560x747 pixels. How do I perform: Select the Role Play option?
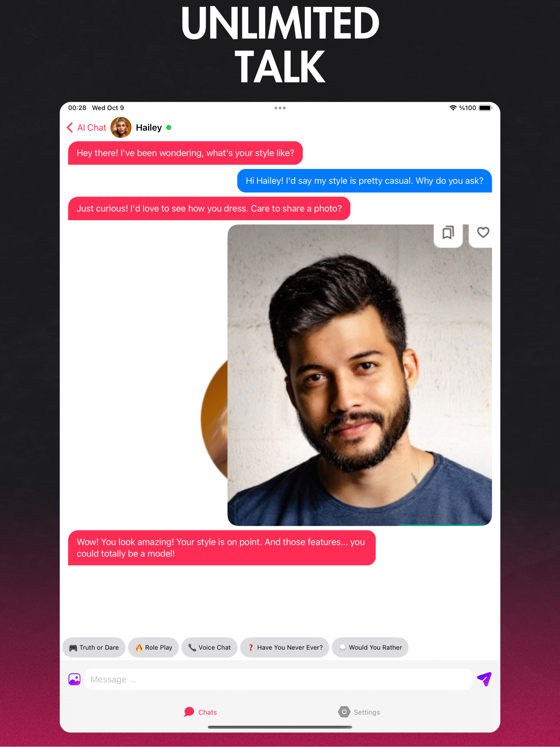(153, 647)
